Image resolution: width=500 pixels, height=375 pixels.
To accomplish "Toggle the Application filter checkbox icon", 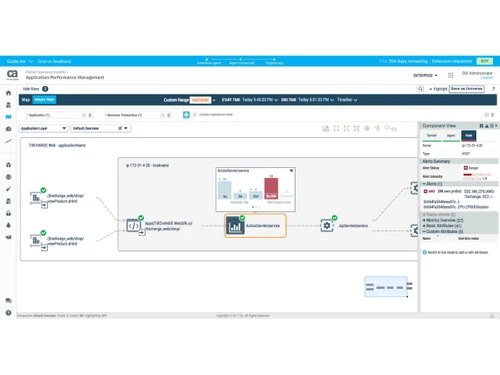I will (x=84, y=115).
